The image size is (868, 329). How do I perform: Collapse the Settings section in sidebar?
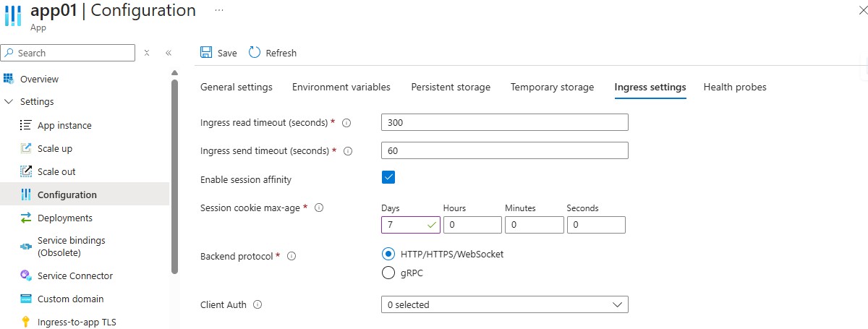coord(9,102)
